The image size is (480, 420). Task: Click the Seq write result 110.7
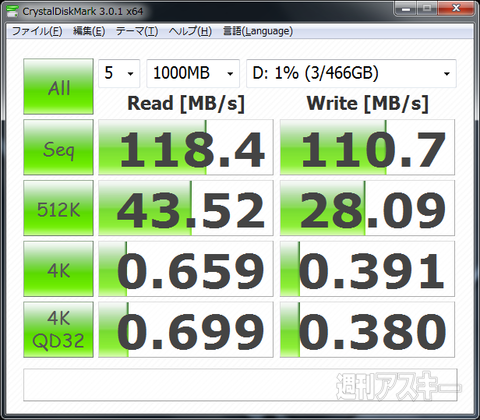(367, 147)
